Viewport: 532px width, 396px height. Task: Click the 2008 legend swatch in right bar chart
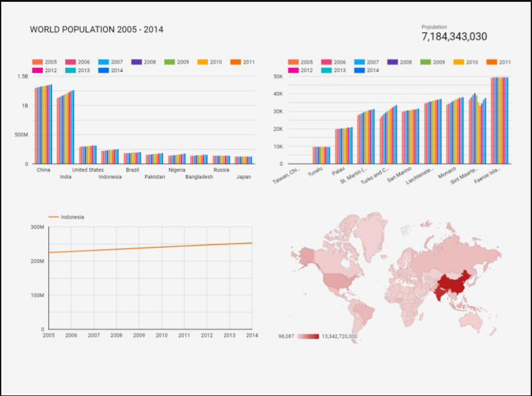pyautogui.click(x=393, y=62)
